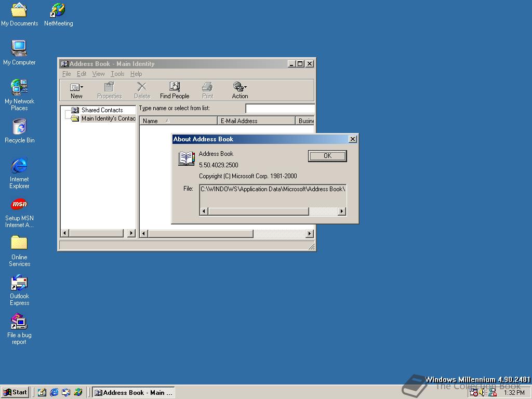Close the About Address Book dialog
The width and height of the screenshot is (532, 399).
point(353,139)
